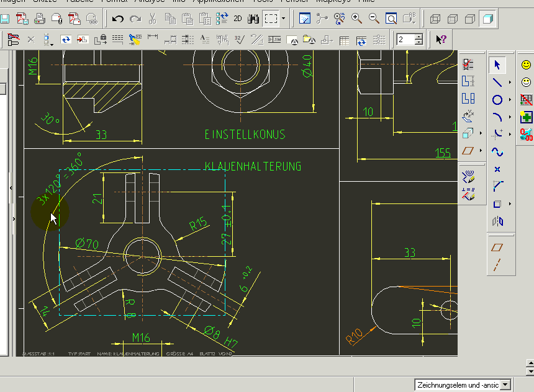The height and width of the screenshot is (392, 534).
Task: Click the table with red slash icon
Action: (526, 100)
